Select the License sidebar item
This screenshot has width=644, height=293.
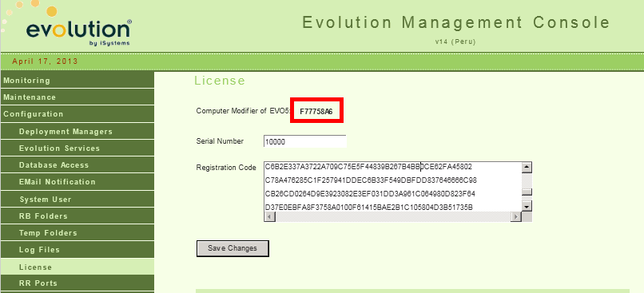pos(78,267)
